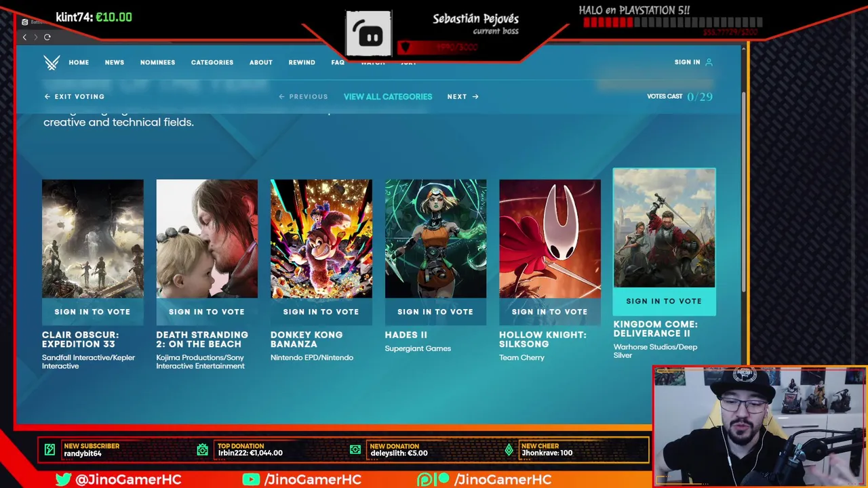This screenshot has height=488, width=868.
Task: Click "Warhorse Studios/Deep Silver" text
Action: [655, 351]
